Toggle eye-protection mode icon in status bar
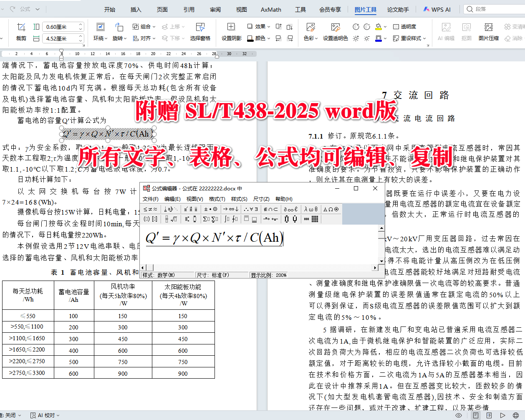Viewport: 525px width, 420px height. click(x=459, y=415)
